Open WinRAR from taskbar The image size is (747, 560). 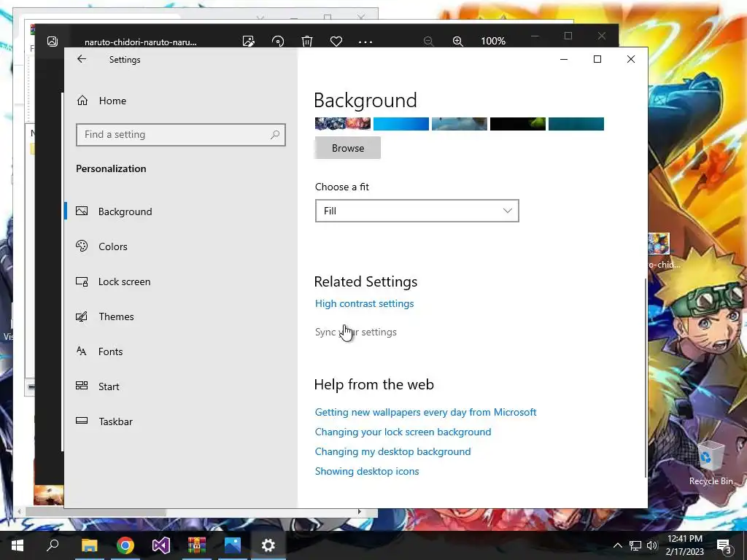click(x=197, y=545)
